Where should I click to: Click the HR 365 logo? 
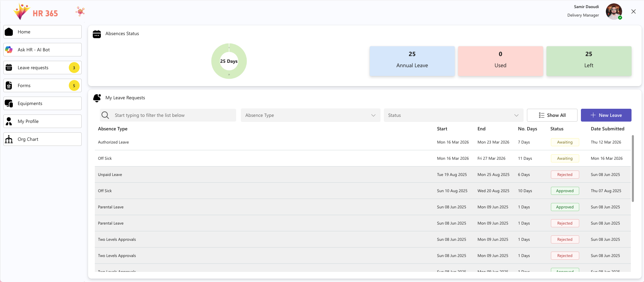pos(35,12)
